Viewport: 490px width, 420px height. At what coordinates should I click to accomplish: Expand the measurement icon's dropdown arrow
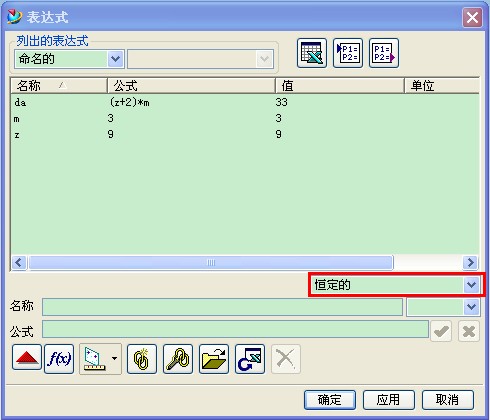point(115,359)
